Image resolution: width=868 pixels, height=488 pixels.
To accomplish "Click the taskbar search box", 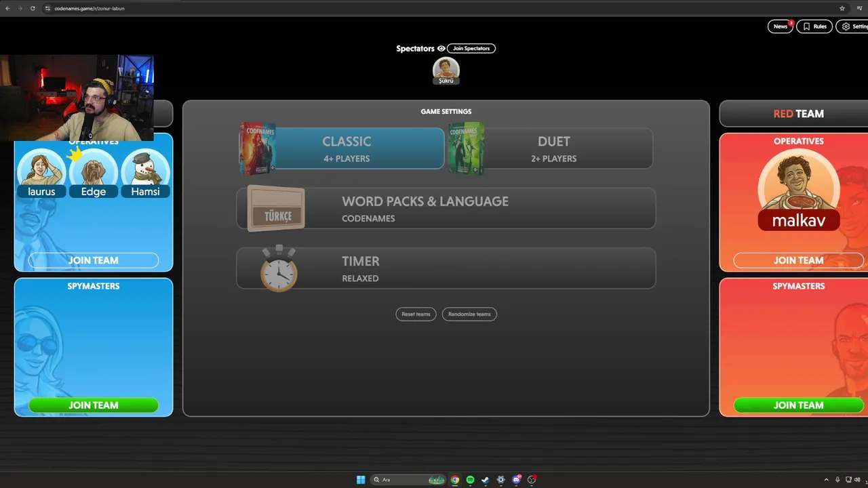I will tap(408, 480).
